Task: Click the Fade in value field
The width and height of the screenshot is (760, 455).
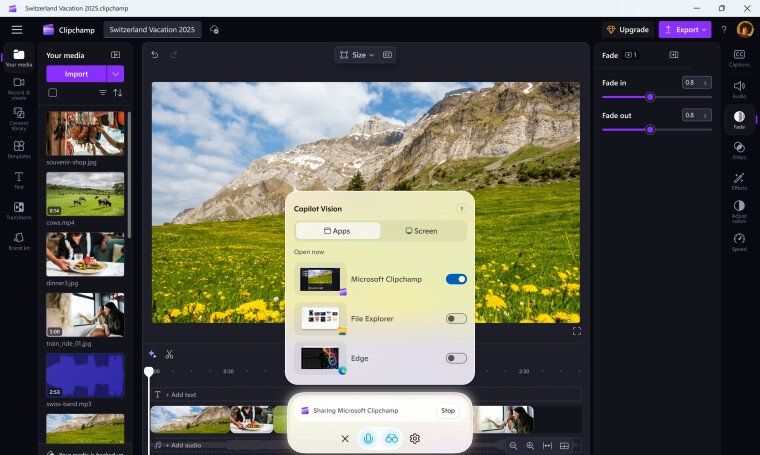Action: pos(697,83)
